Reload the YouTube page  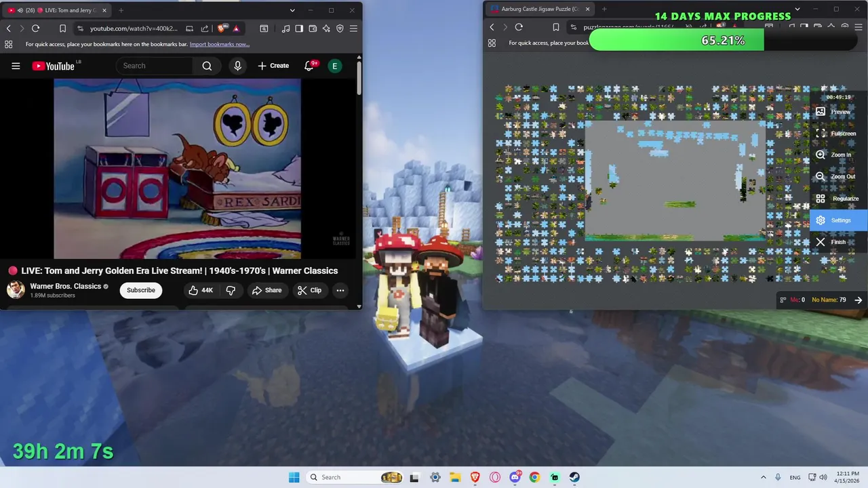pos(35,28)
